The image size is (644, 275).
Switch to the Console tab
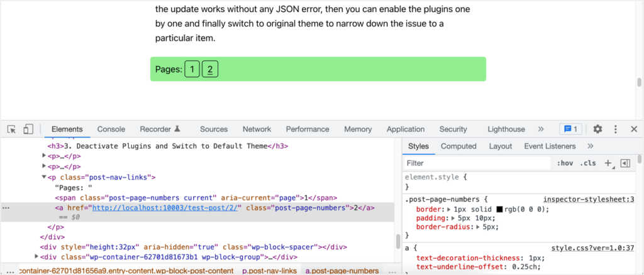(111, 129)
